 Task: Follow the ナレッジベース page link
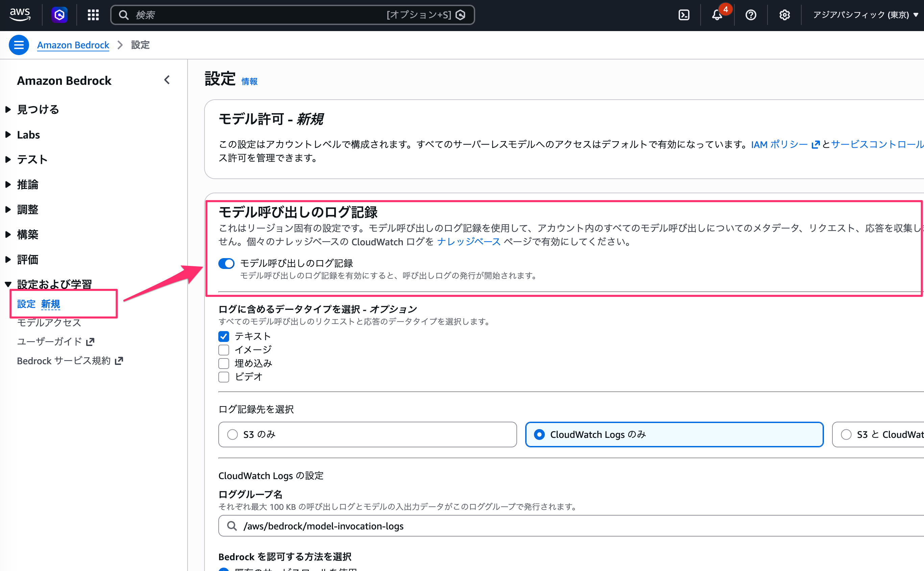[468, 242]
